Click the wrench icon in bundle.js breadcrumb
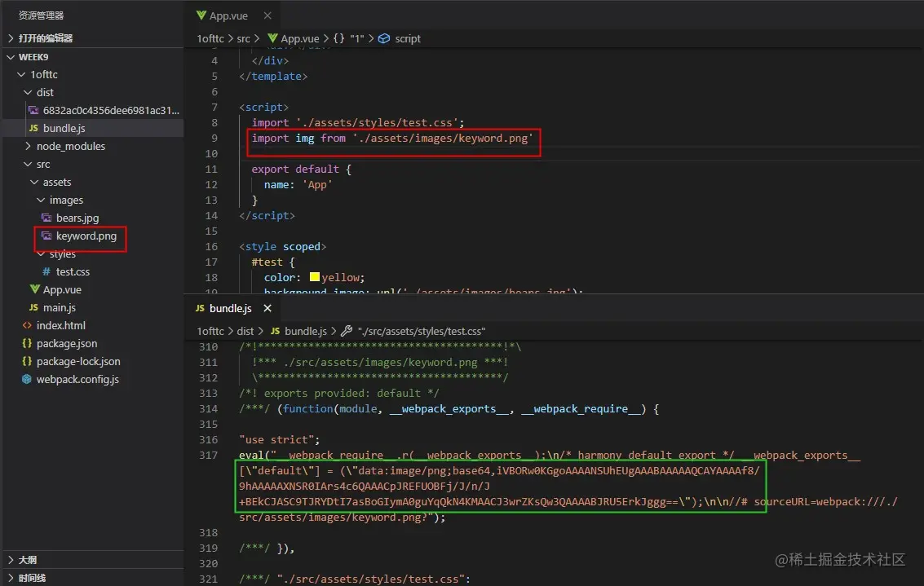Viewport: 924px width, 586px height. (347, 332)
